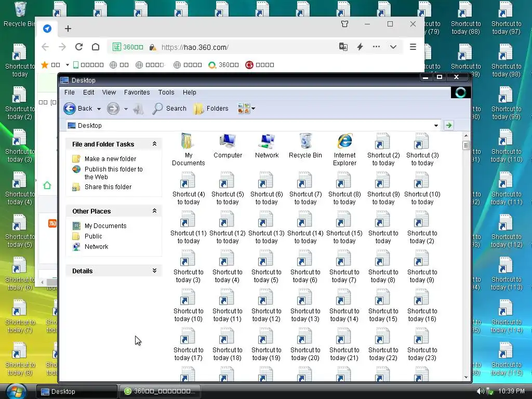Open the browser hamburger menu
The width and height of the screenshot is (532, 399).
(413, 47)
